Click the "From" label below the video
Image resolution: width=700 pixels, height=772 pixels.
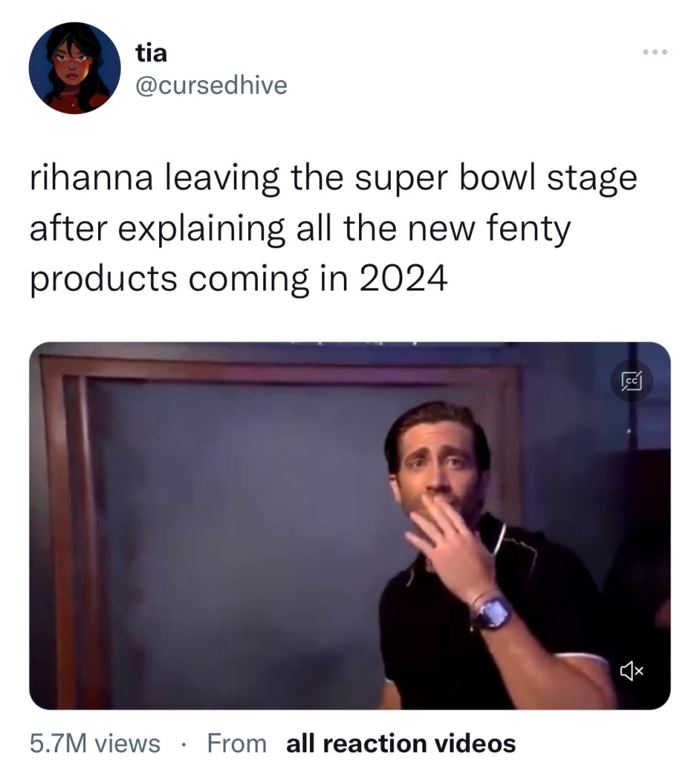pos(236,743)
